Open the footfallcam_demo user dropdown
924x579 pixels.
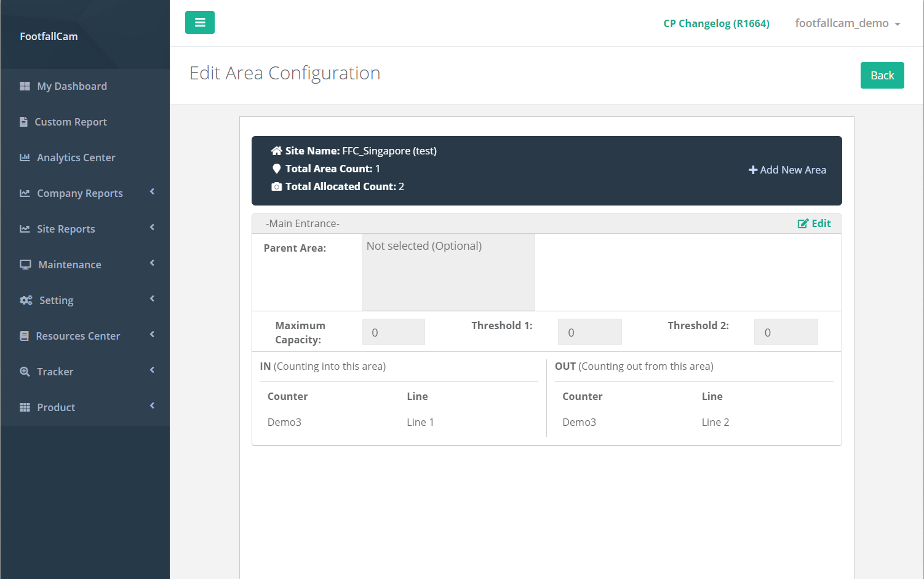(x=847, y=23)
